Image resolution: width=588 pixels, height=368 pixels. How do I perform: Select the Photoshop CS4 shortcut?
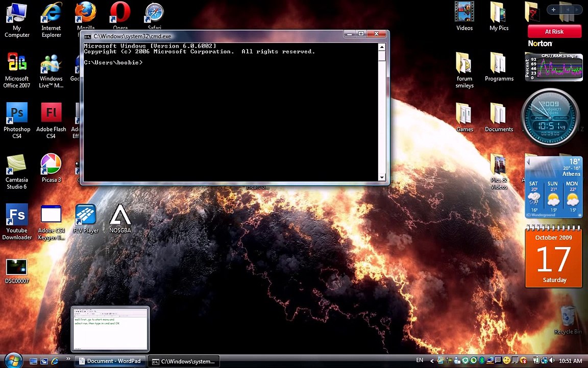pyautogui.click(x=16, y=121)
